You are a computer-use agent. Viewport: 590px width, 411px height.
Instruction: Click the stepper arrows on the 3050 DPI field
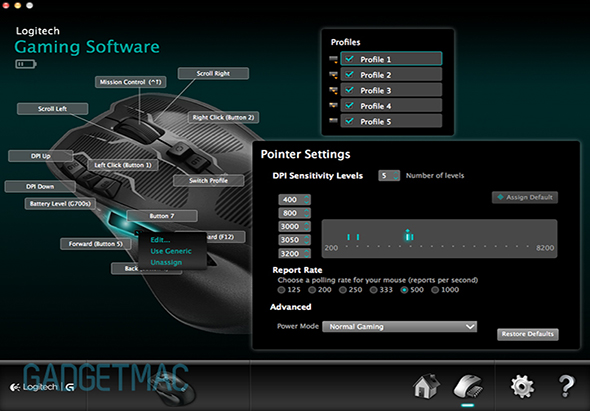307,240
